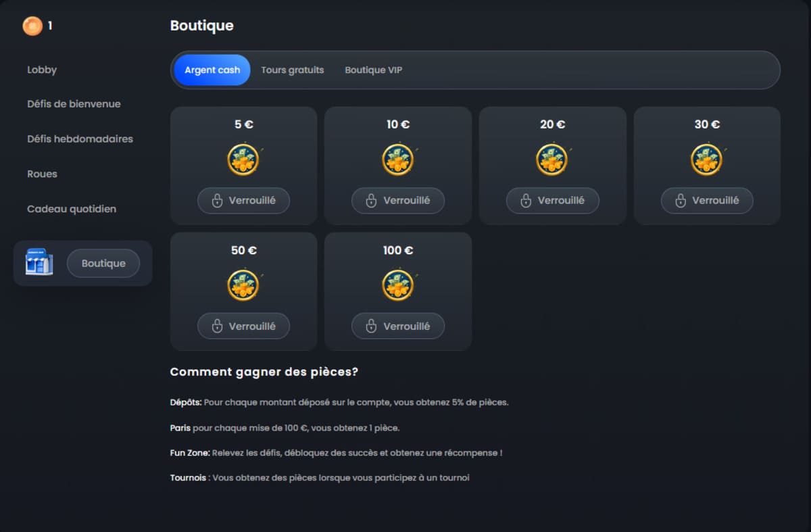Click the 5 € cash reward coin icon
The width and height of the screenshot is (811, 532).
pyautogui.click(x=243, y=160)
